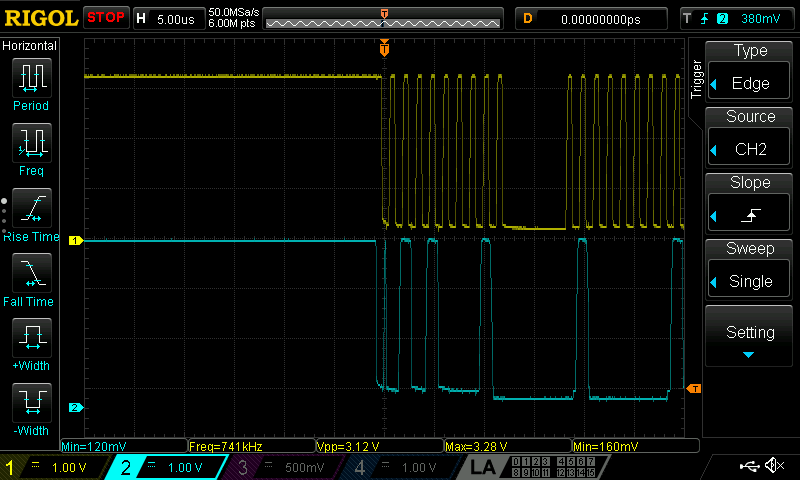Screen dimensions: 800x480
Task: Select the Freq measurement icon
Action: [32, 143]
